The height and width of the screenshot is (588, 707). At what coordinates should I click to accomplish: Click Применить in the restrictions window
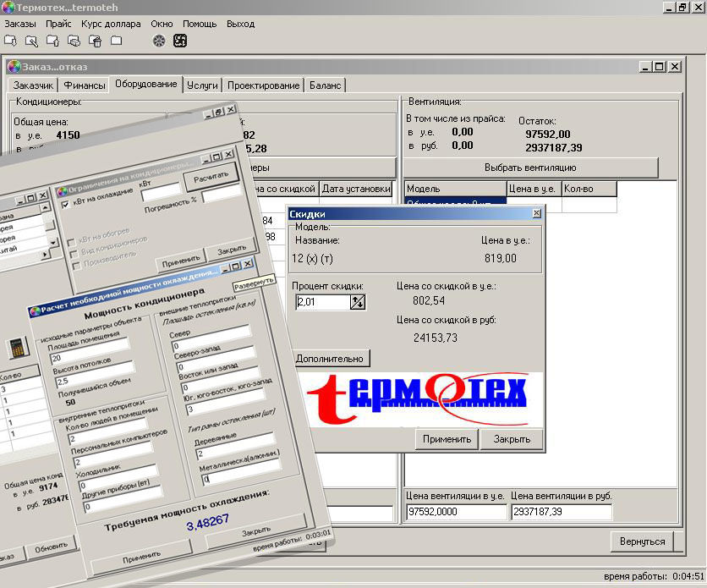181,261
